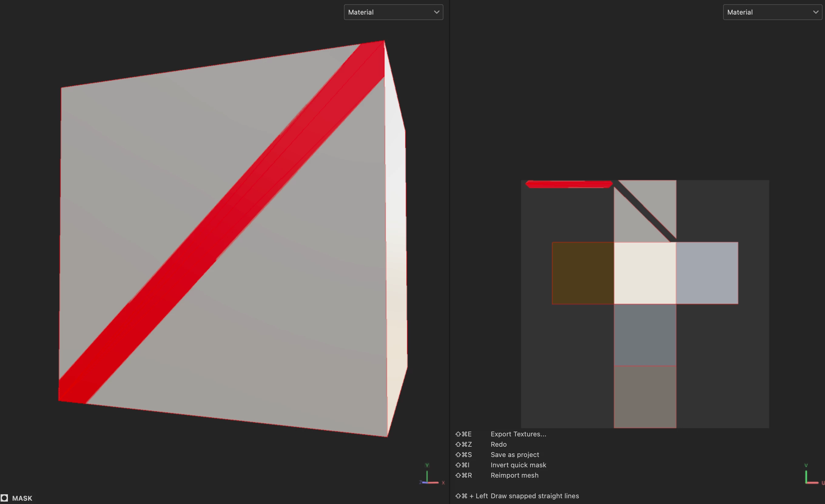Click the red mask stroke in UV view
This screenshot has height=504, width=825.
pyautogui.click(x=568, y=184)
